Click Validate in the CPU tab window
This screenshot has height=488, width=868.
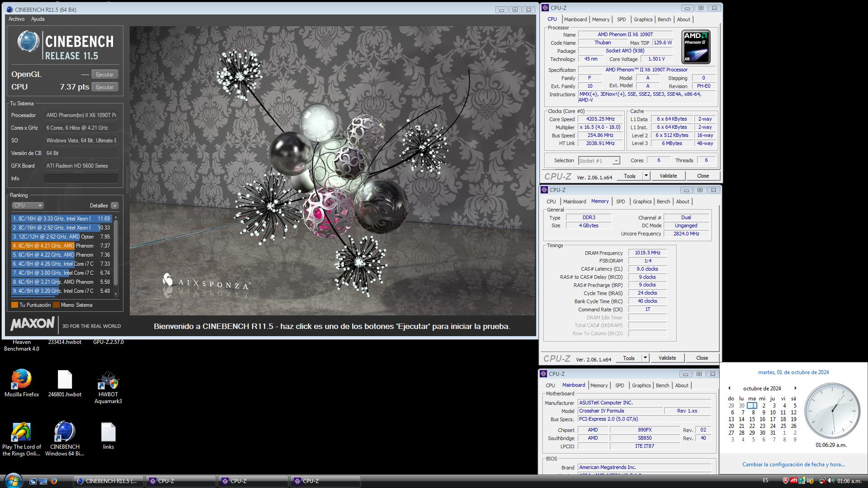point(668,176)
